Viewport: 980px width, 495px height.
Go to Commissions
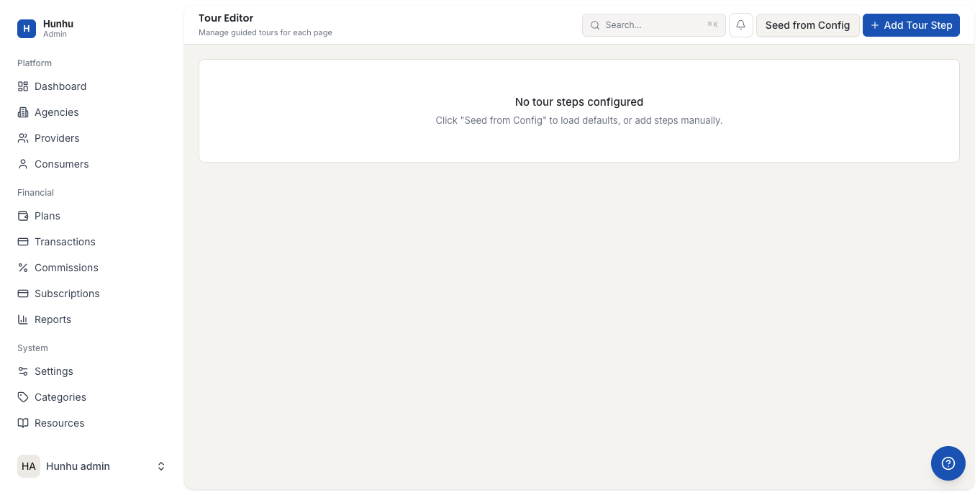click(x=91, y=268)
